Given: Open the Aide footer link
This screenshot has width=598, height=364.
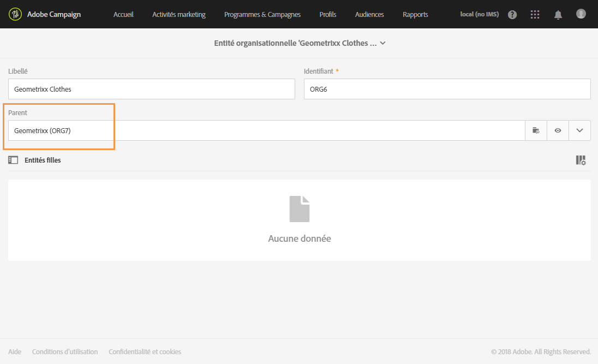Looking at the screenshot, I should [15, 352].
